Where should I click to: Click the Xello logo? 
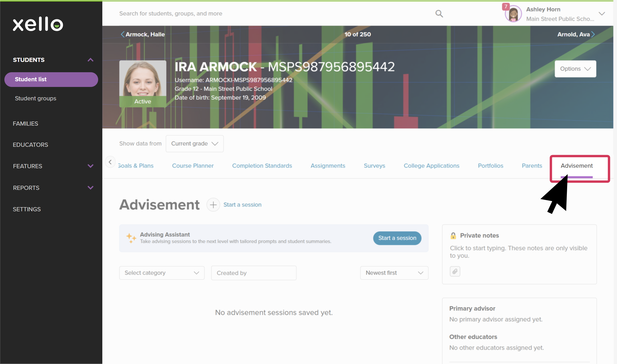click(x=38, y=24)
